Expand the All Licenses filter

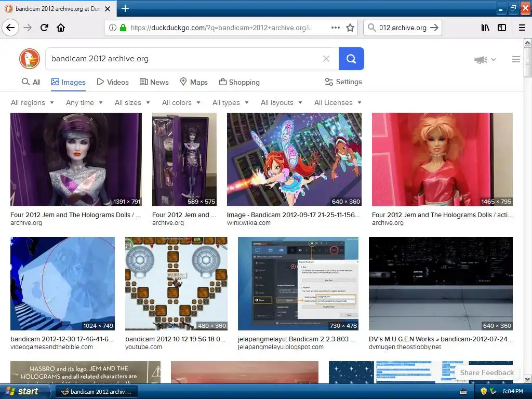338,102
